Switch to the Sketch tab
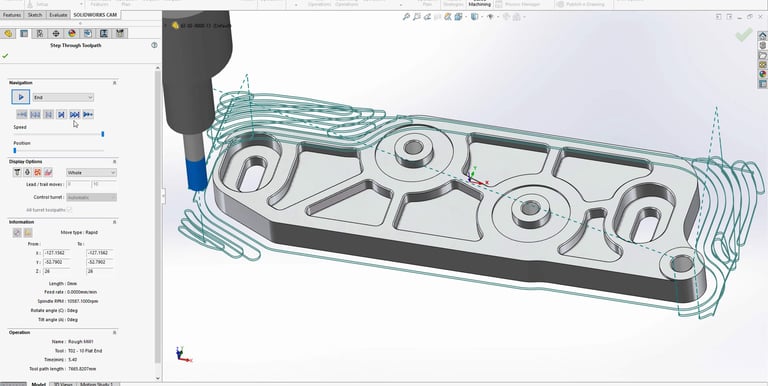 pos(35,15)
